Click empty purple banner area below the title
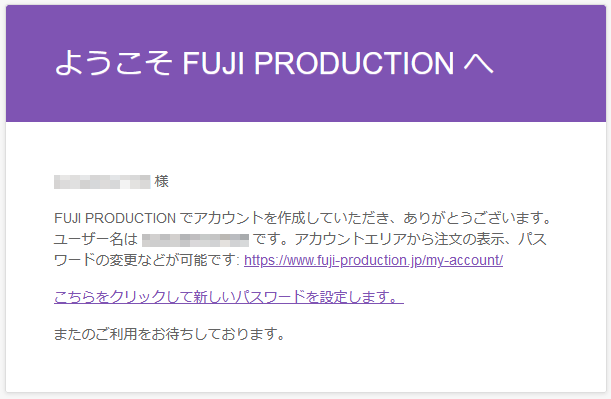The image size is (611, 399). [306, 101]
